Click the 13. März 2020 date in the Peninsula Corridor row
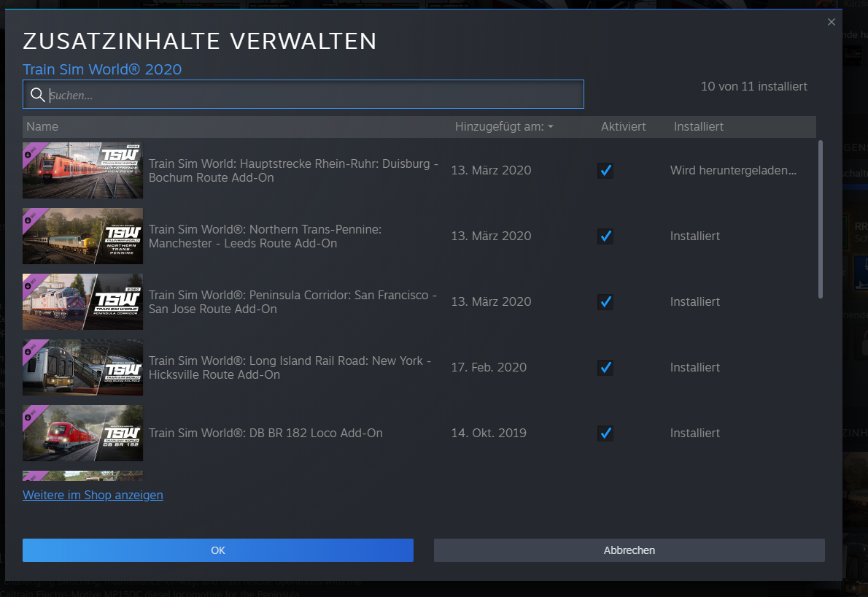 tap(491, 302)
